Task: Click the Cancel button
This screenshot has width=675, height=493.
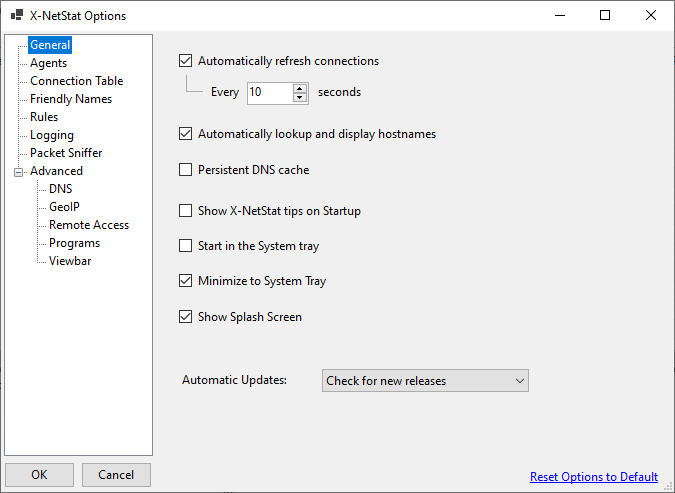Action: [116, 475]
